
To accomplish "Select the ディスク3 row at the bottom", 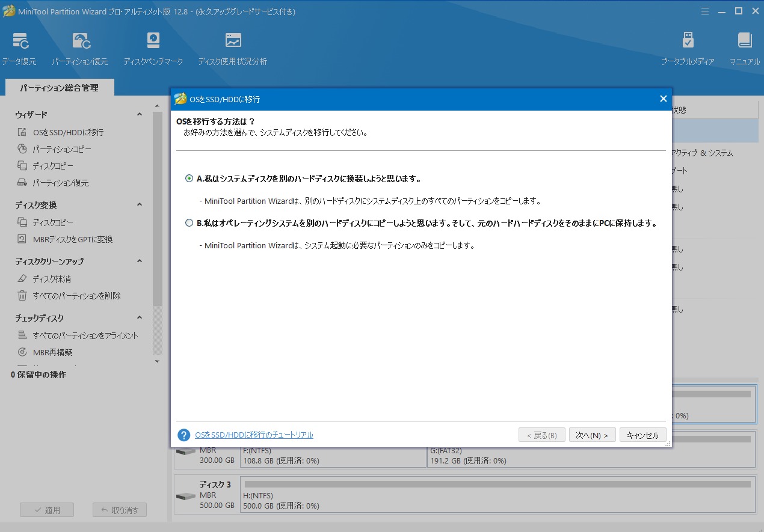I will click(x=206, y=494).
